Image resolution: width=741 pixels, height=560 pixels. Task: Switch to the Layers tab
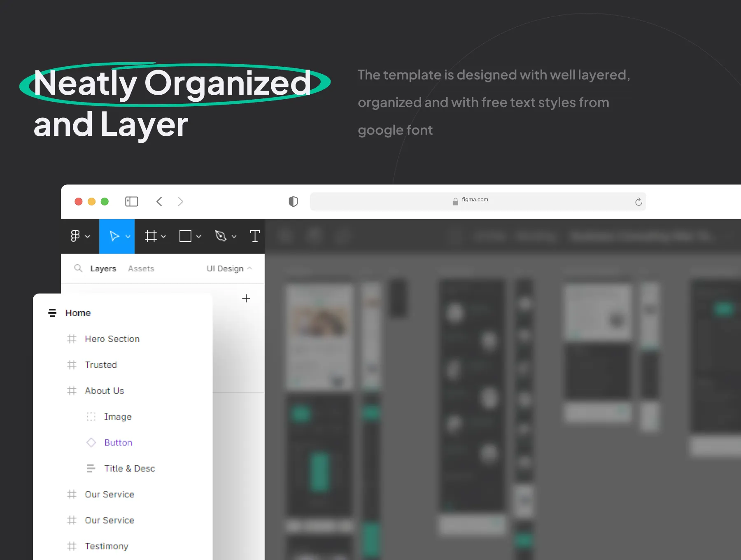(x=103, y=268)
